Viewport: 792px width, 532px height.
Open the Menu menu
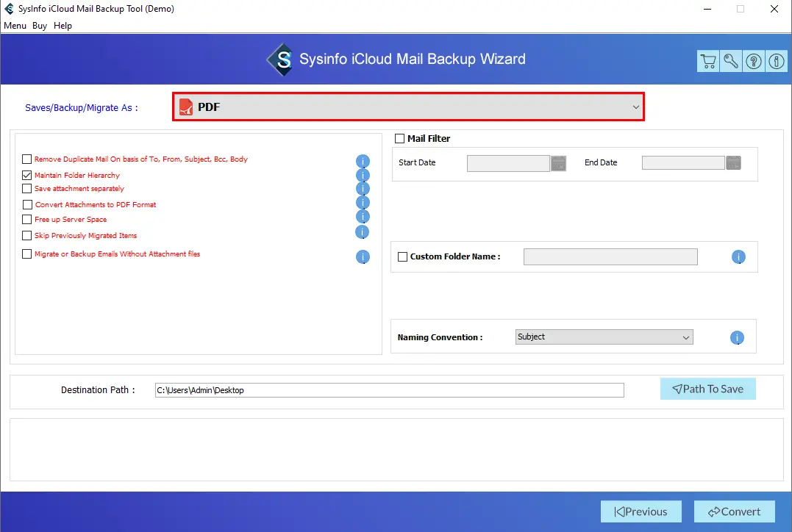click(x=15, y=26)
